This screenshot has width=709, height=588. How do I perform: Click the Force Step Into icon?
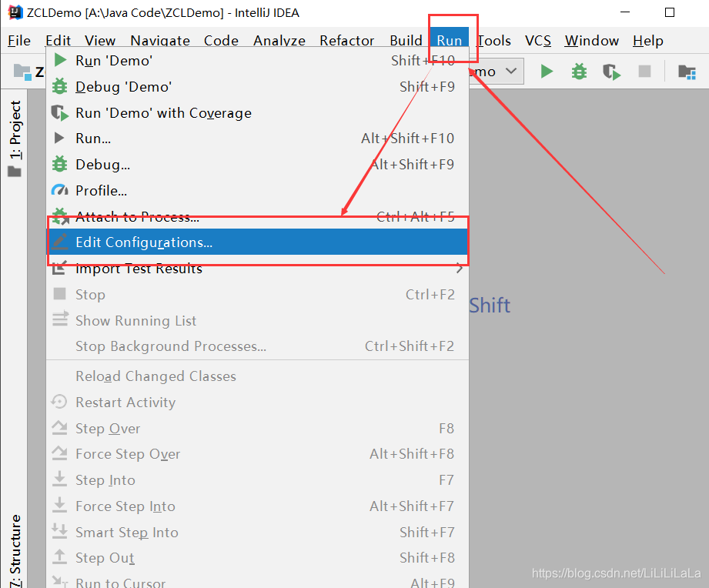pos(59,506)
